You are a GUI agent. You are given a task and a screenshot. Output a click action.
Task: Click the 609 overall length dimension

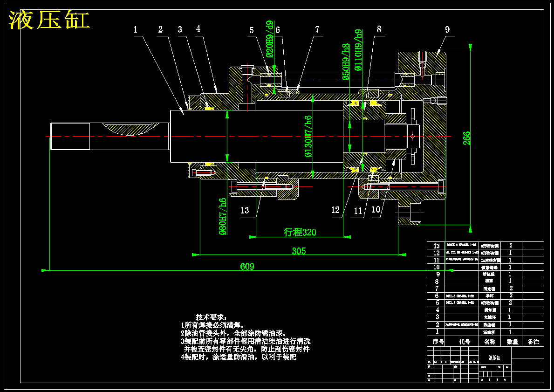247,267
